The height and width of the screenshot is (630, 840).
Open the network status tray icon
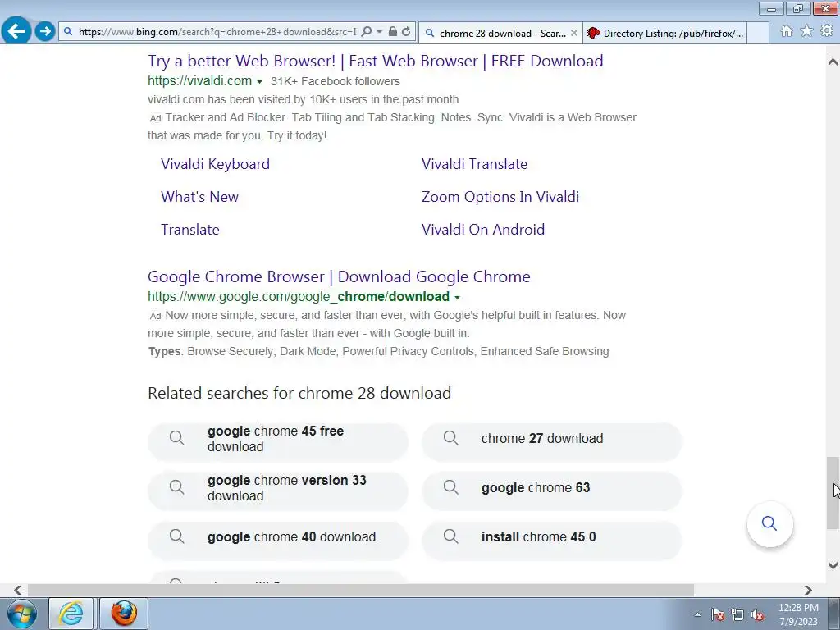pos(737,614)
